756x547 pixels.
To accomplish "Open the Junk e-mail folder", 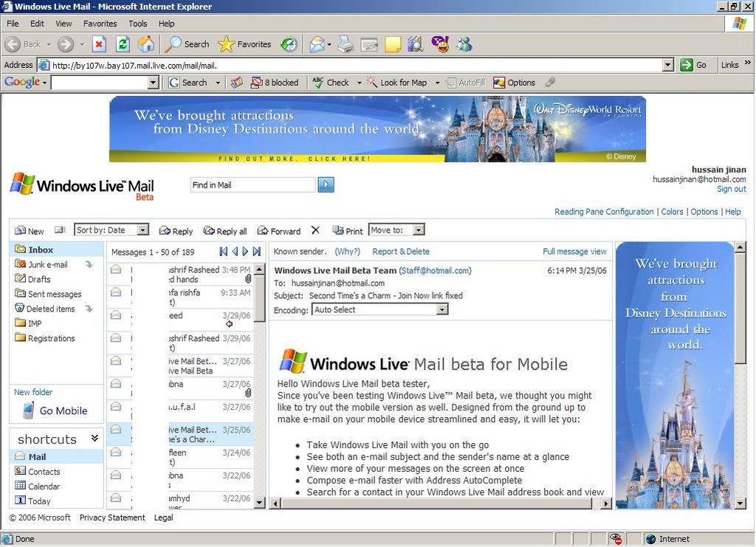I will point(48,264).
